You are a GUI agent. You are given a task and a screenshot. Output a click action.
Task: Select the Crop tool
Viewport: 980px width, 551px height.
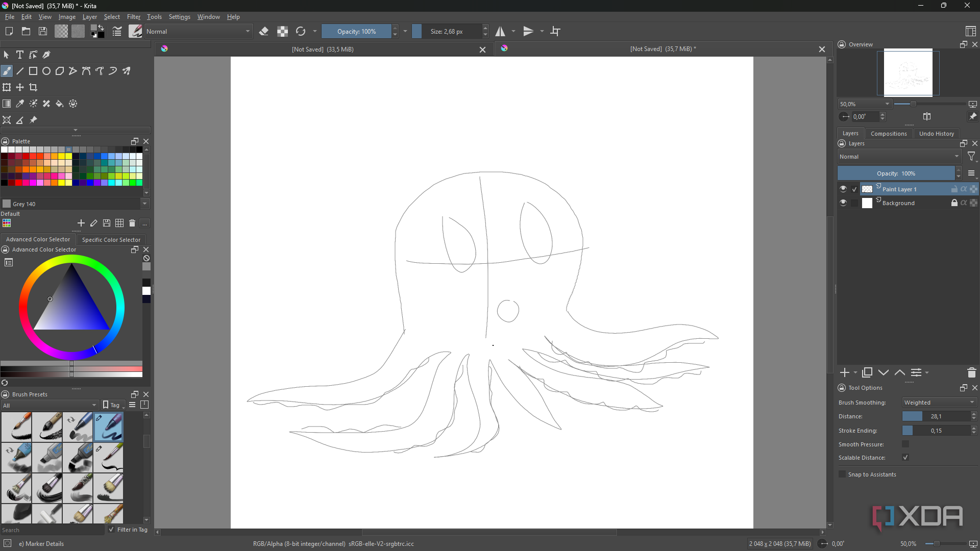(x=33, y=87)
